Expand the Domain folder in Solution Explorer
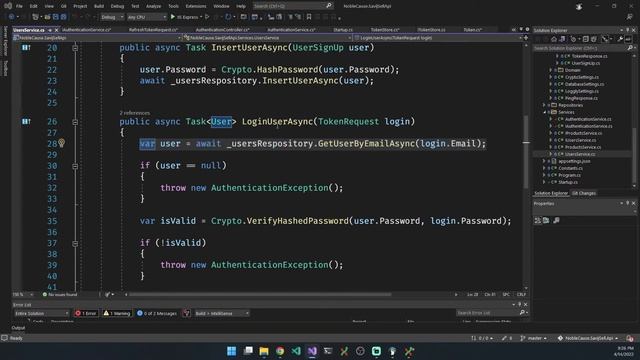The width and height of the screenshot is (640, 360). 551,70
